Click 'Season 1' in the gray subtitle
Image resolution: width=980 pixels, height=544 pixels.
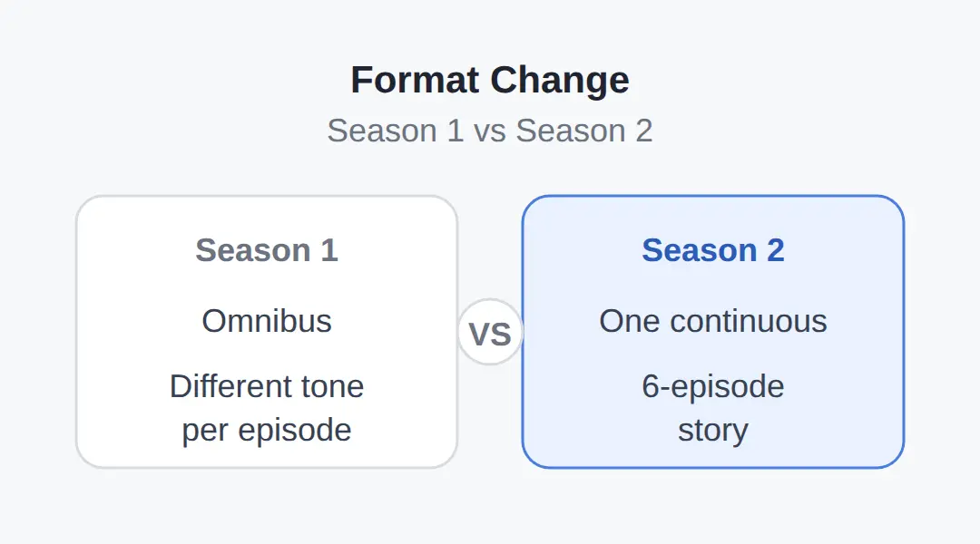pyautogui.click(x=396, y=131)
